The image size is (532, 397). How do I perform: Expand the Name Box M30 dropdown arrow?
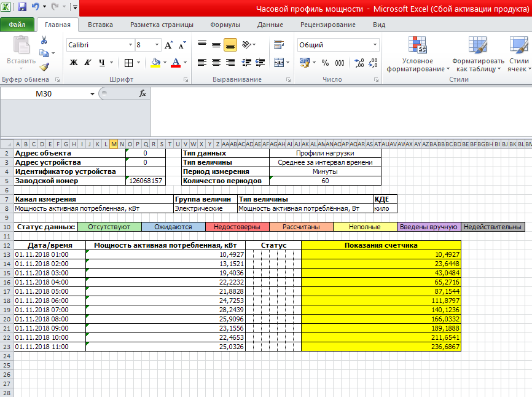pos(92,94)
